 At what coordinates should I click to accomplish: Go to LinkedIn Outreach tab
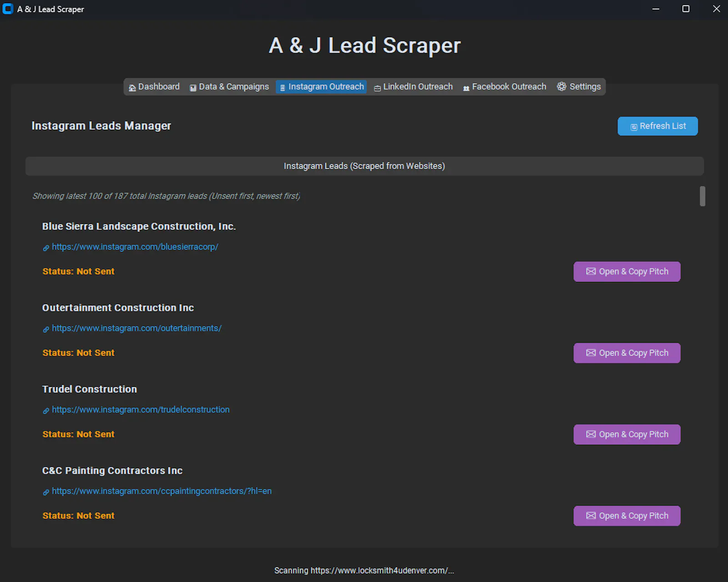point(413,87)
